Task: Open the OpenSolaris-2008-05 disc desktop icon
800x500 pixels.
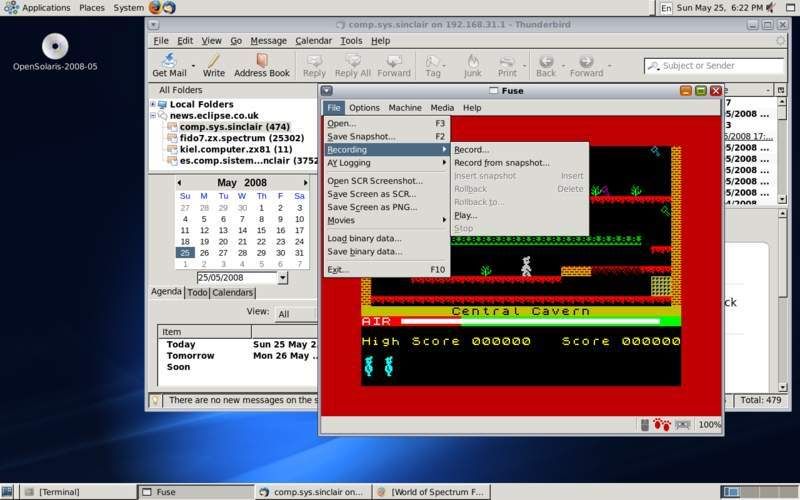Action: tap(55, 46)
